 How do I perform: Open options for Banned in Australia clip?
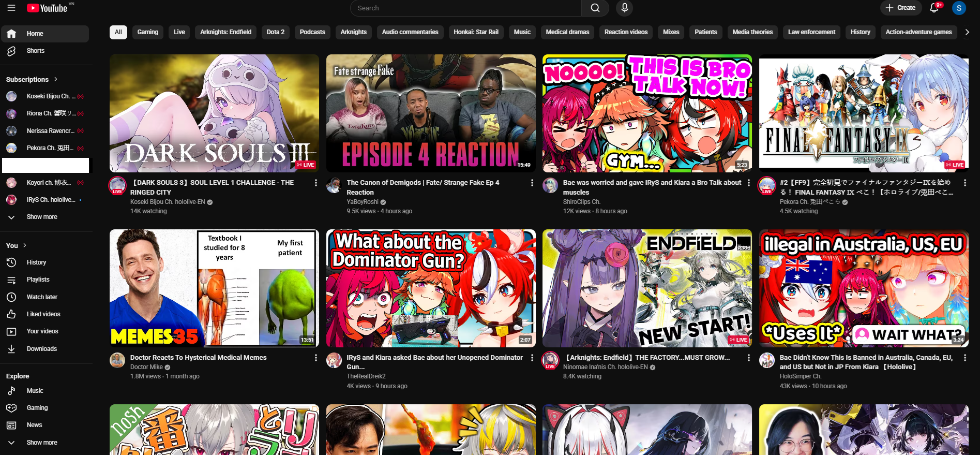click(964, 358)
